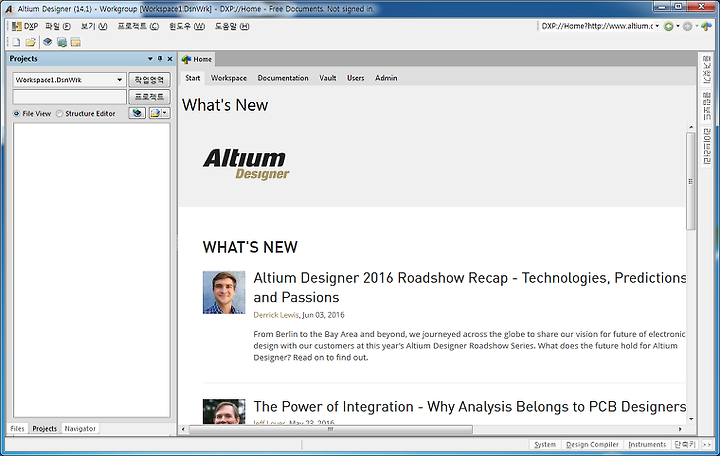This screenshot has height=456, width=720.
Task: Click the Altium Designer logo
Action: pos(246,164)
